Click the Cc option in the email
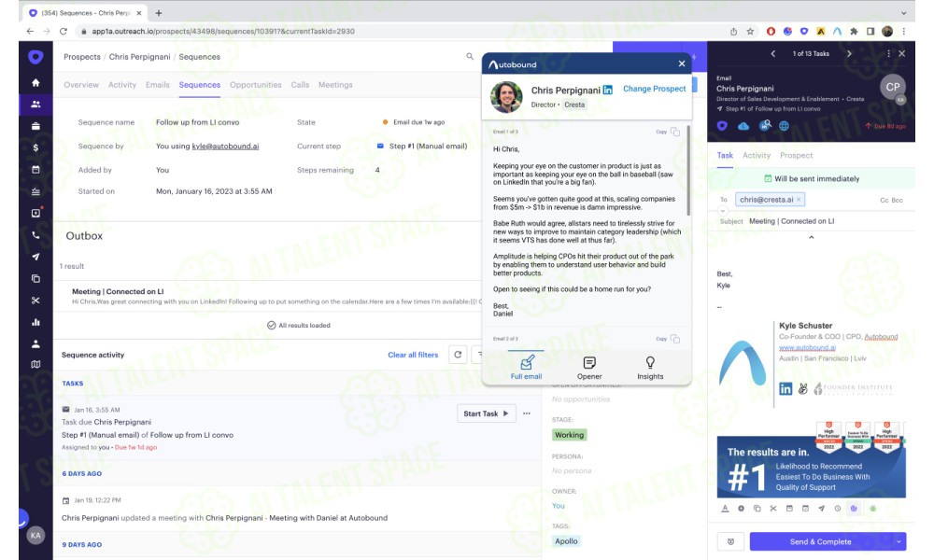This screenshot has height=560, width=934. tap(884, 201)
